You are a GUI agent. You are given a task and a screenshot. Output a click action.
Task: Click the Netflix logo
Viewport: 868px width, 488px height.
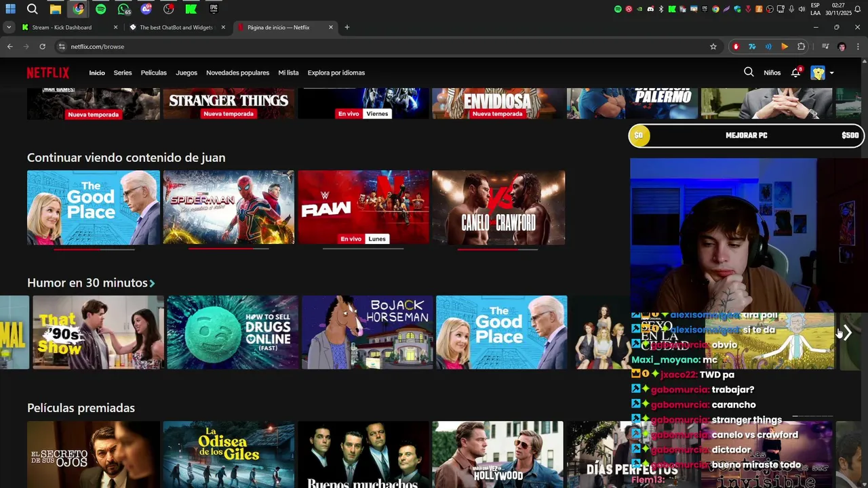(x=47, y=73)
